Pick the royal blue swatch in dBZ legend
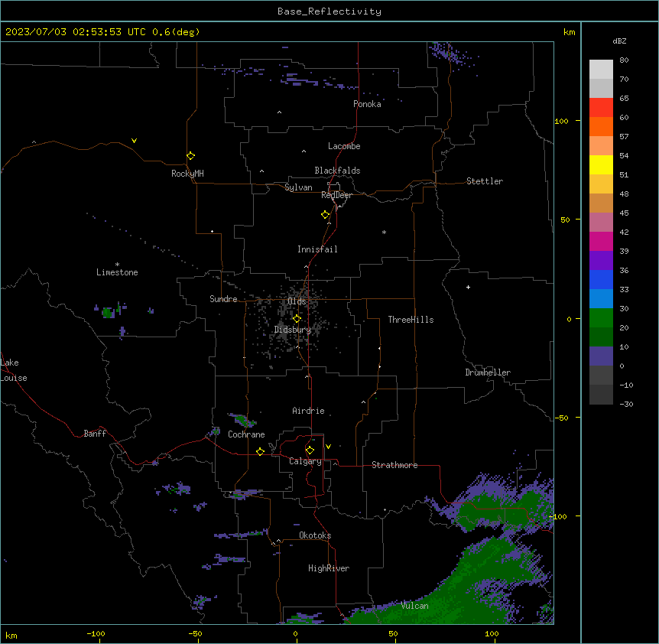659x644 pixels. coord(601,279)
